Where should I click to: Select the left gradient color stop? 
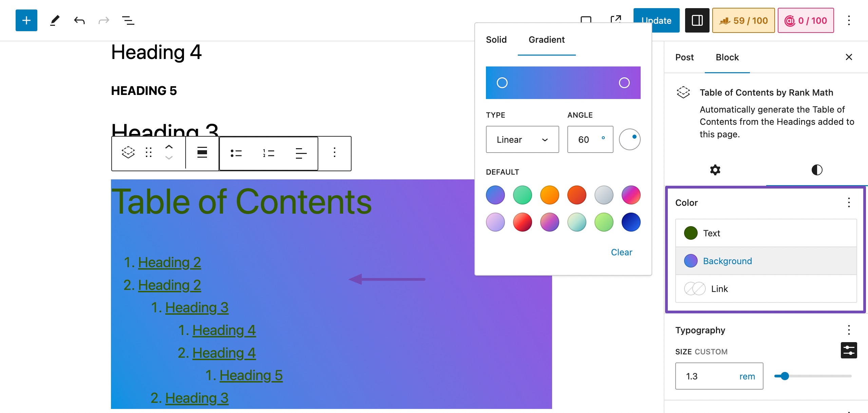coord(502,82)
